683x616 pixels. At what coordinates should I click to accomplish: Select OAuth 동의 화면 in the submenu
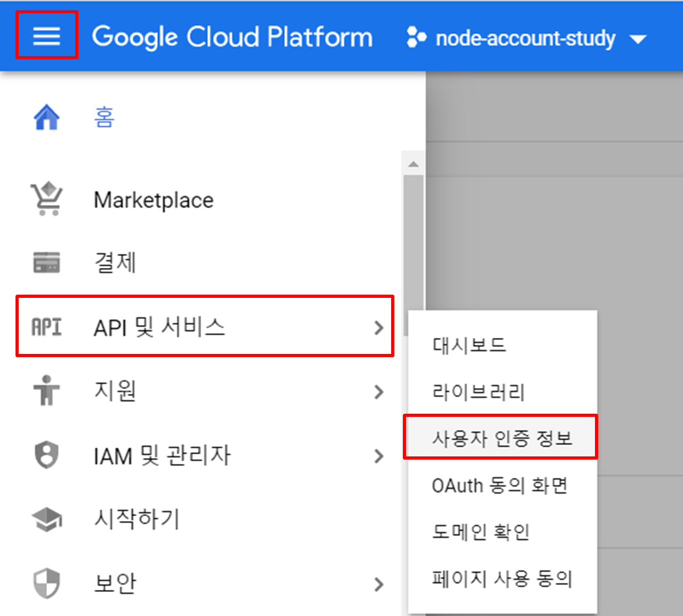coord(503,485)
